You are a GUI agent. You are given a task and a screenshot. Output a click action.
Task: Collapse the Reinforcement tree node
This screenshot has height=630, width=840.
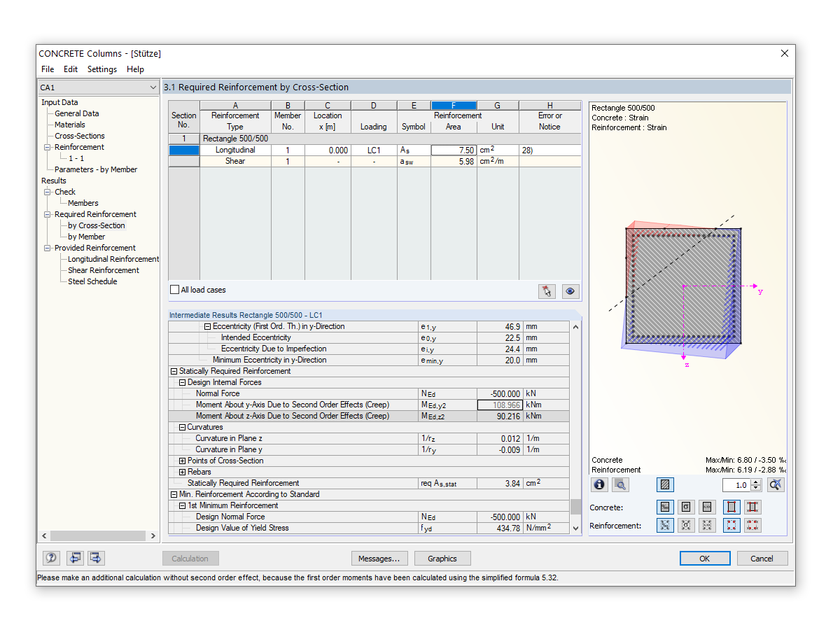pyautogui.click(x=48, y=147)
